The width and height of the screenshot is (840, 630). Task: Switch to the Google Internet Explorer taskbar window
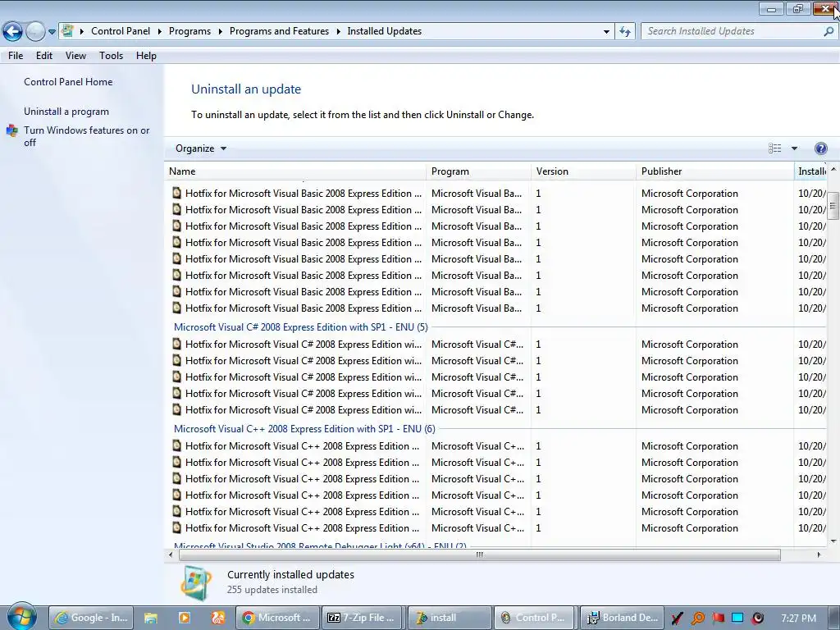(x=91, y=618)
